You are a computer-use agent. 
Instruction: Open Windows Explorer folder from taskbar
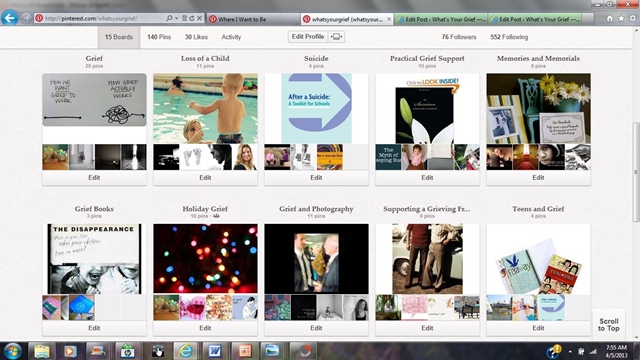[x=41, y=351]
